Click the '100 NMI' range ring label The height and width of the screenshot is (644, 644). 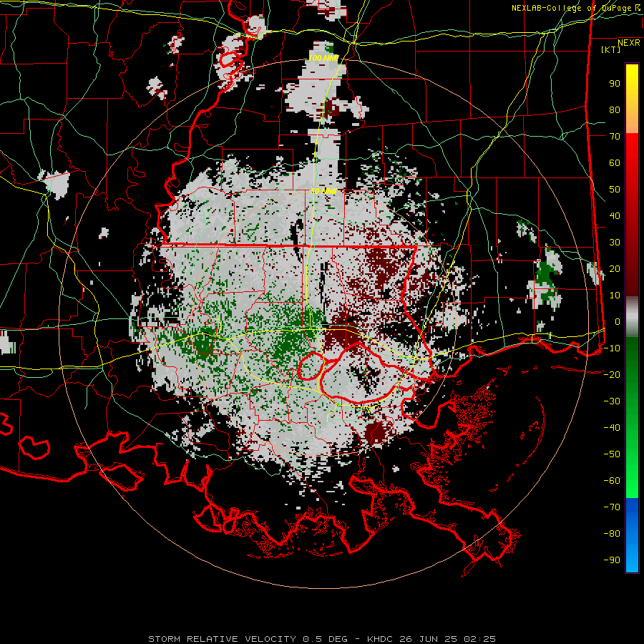coord(323,58)
